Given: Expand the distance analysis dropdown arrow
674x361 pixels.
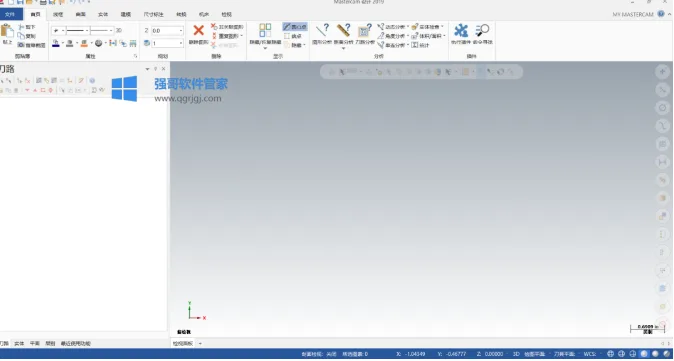Looking at the screenshot, I should click(343, 48).
